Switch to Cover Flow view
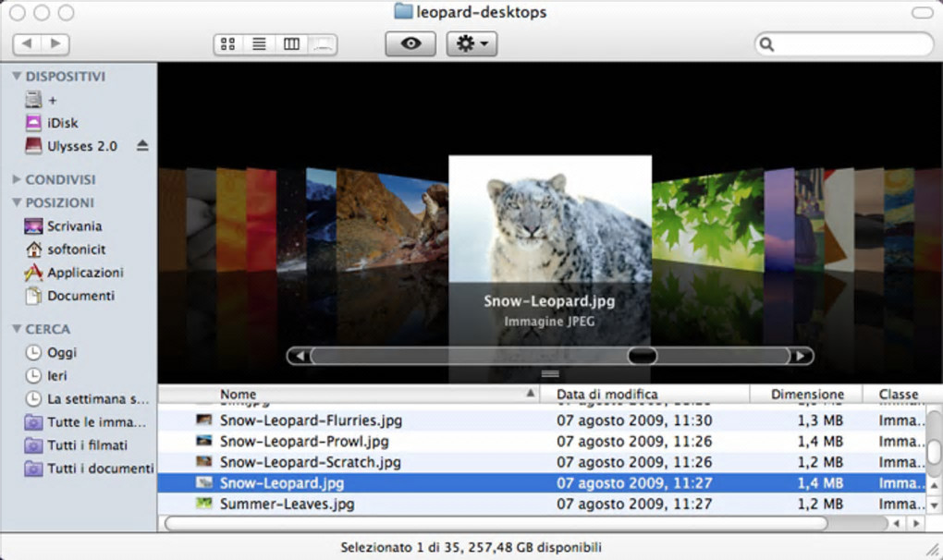The width and height of the screenshot is (943, 560). coord(323,44)
